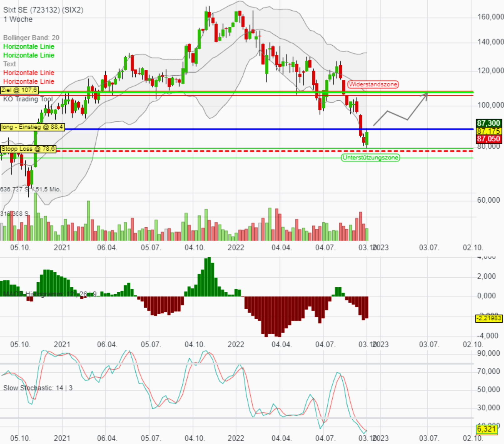The image size is (504, 444).
Task: Click the red dashed stop loss line
Action: coord(265,151)
